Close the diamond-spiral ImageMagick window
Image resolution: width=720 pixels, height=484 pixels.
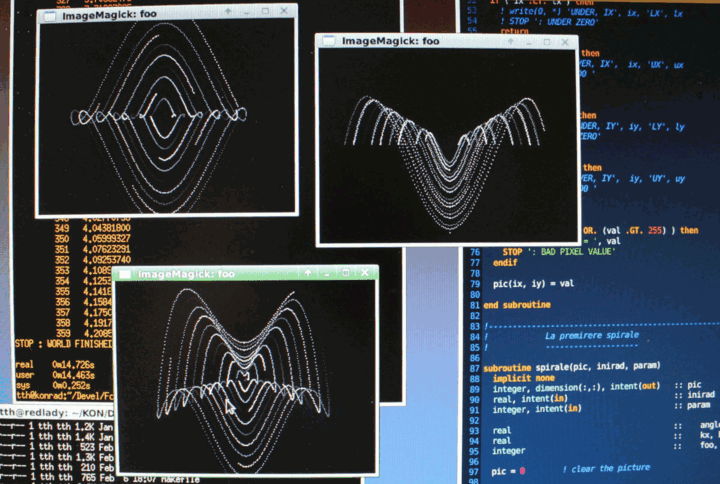284,10
